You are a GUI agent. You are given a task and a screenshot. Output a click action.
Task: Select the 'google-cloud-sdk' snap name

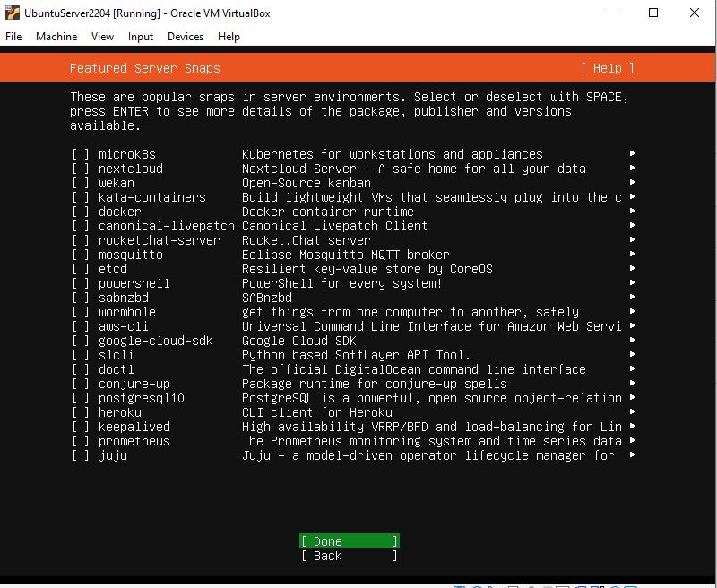click(x=155, y=342)
